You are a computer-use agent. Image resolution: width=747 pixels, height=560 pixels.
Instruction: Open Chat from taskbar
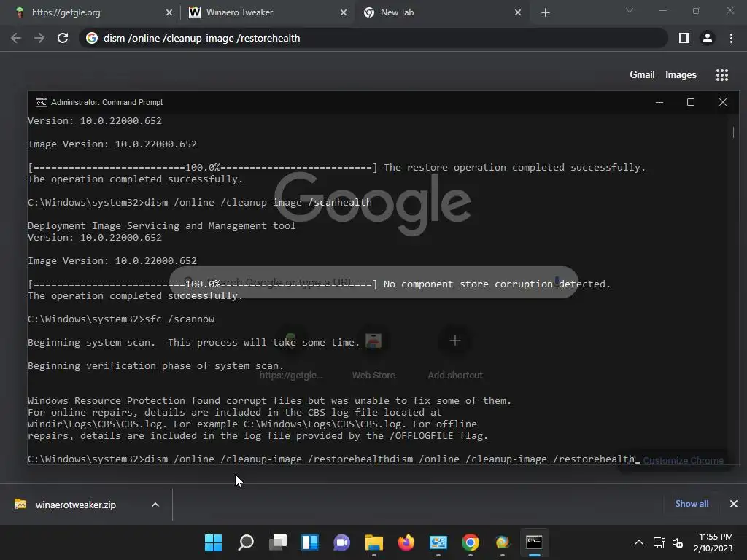(x=341, y=542)
